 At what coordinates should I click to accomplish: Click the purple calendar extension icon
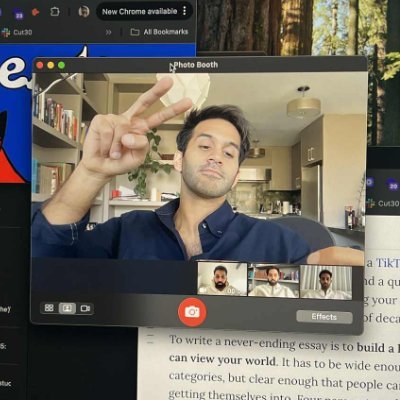coord(19,15)
